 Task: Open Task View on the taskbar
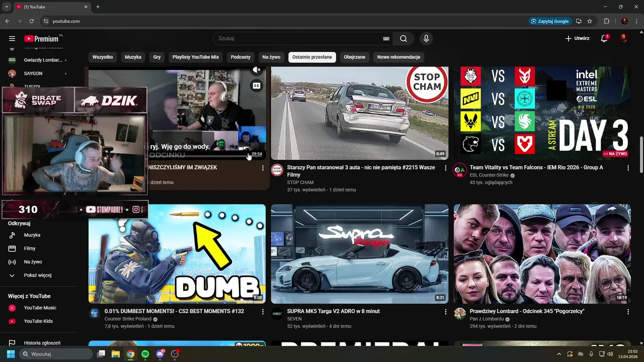[x=101, y=354]
